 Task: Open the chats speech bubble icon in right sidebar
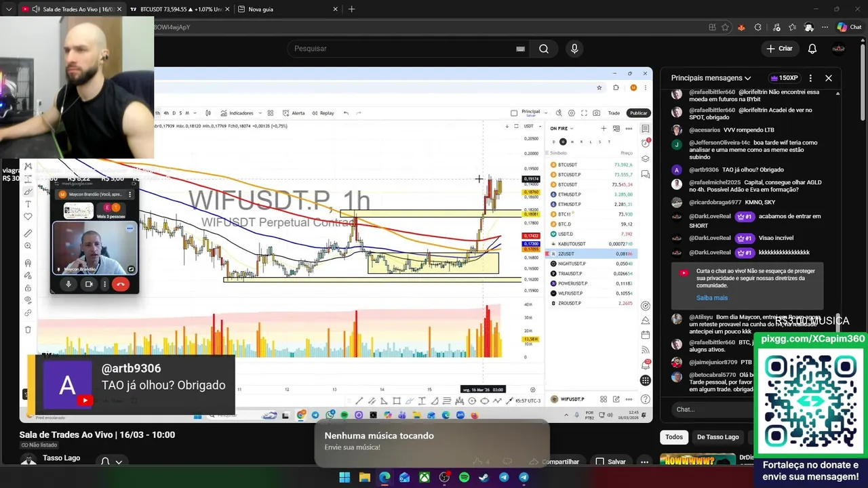(x=646, y=175)
